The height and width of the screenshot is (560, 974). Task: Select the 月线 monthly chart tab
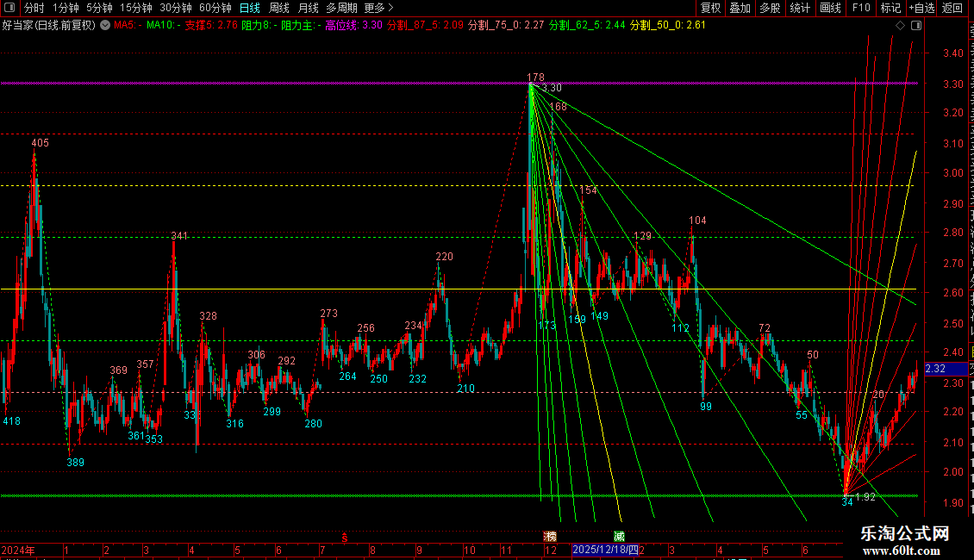click(x=308, y=8)
